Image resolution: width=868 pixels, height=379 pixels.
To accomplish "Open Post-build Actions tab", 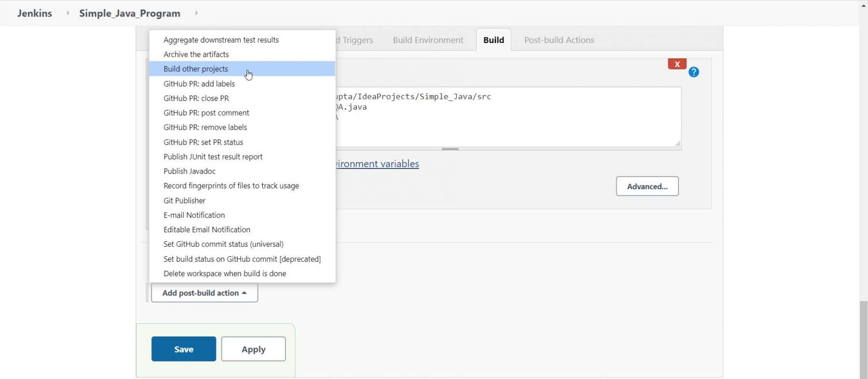I will point(559,40).
